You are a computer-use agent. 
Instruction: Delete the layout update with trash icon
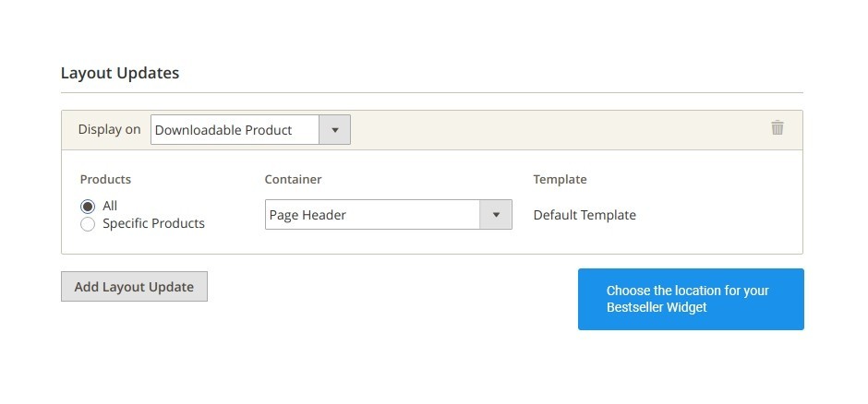tap(778, 127)
